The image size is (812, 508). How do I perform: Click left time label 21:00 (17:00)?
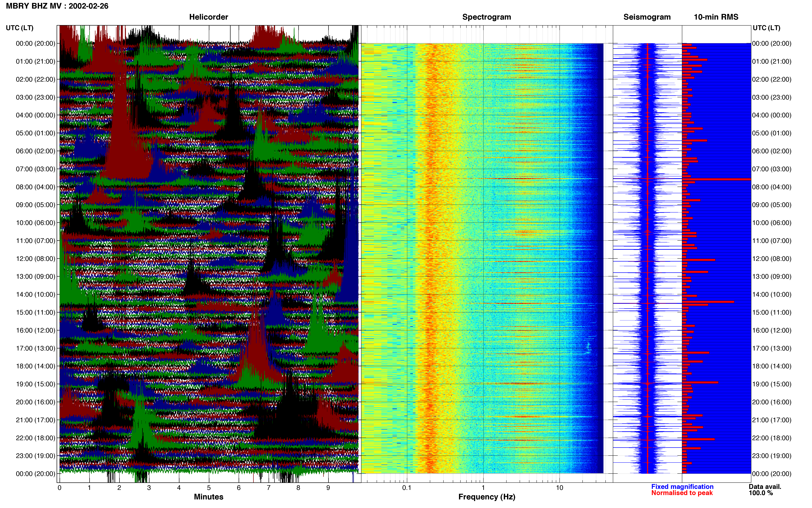pyautogui.click(x=36, y=420)
